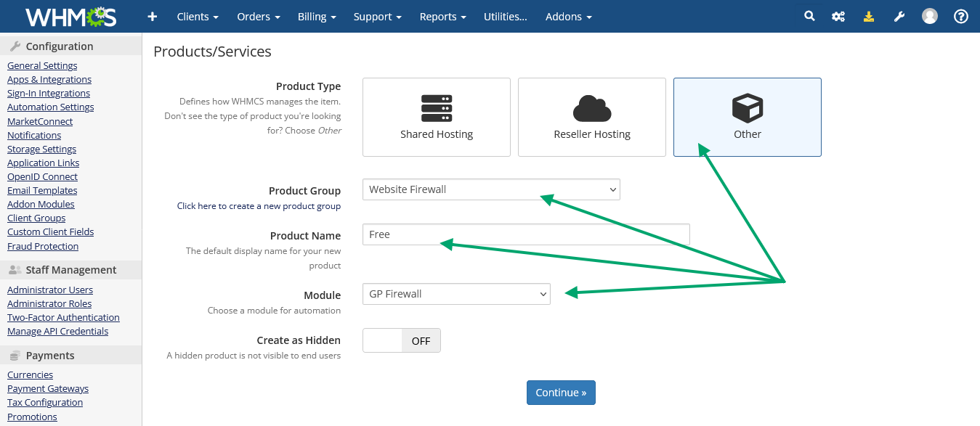
Task: Click the WHMCS logo
Action: pyautogui.click(x=70, y=16)
